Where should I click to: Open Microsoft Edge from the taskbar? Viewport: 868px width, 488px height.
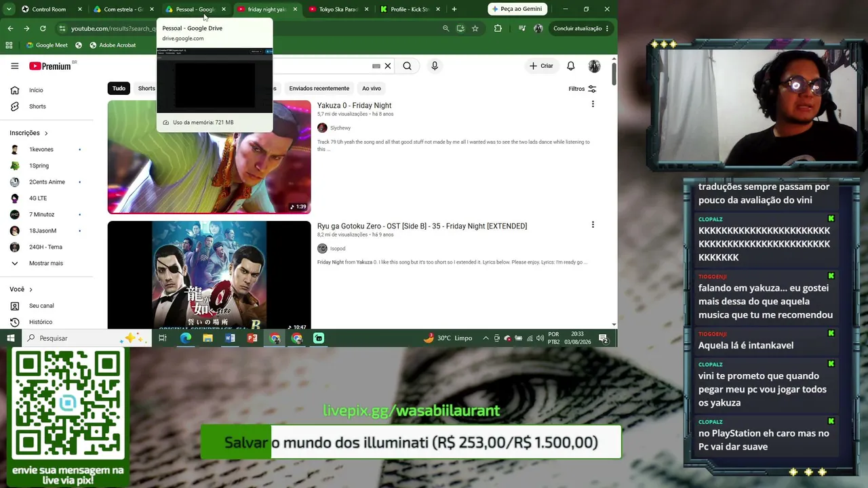(x=185, y=338)
